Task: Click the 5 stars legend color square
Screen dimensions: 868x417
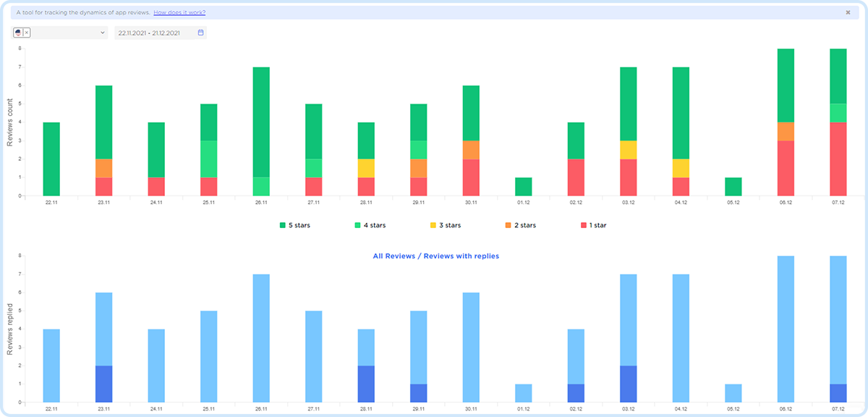Action: click(283, 225)
